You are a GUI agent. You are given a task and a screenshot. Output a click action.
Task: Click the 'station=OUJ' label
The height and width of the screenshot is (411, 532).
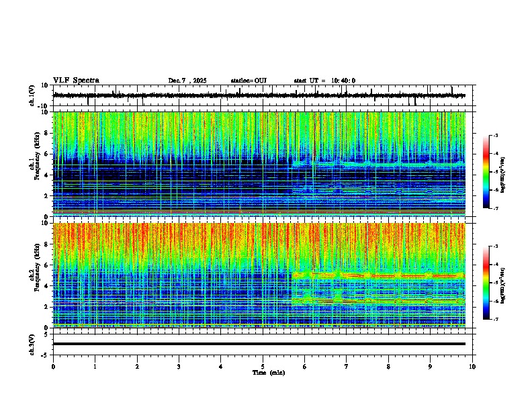(x=249, y=81)
